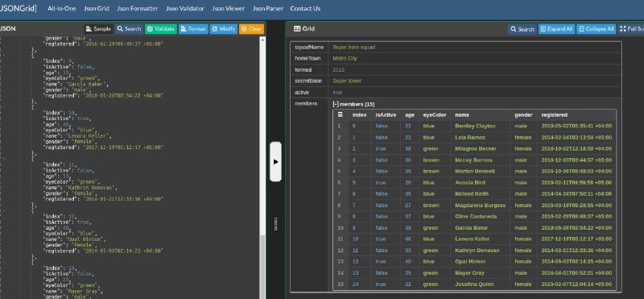Open the All-in-One menu item
Image resolution: width=644 pixels, height=299 pixels.
coord(62,8)
